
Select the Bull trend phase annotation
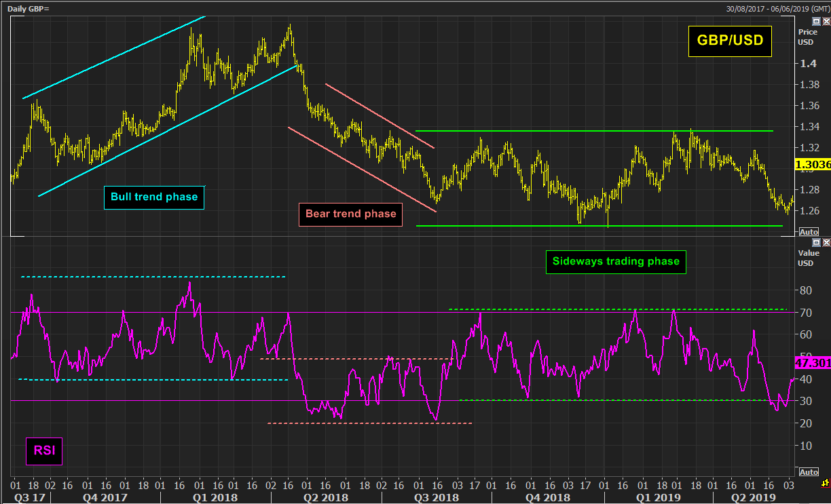(x=153, y=197)
